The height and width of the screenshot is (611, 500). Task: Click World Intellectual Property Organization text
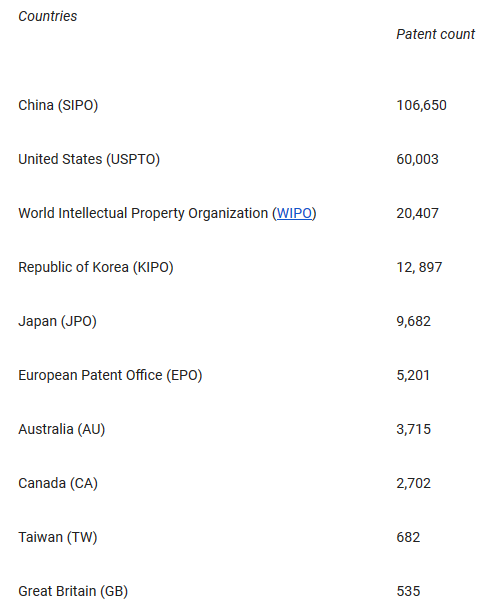point(143,213)
